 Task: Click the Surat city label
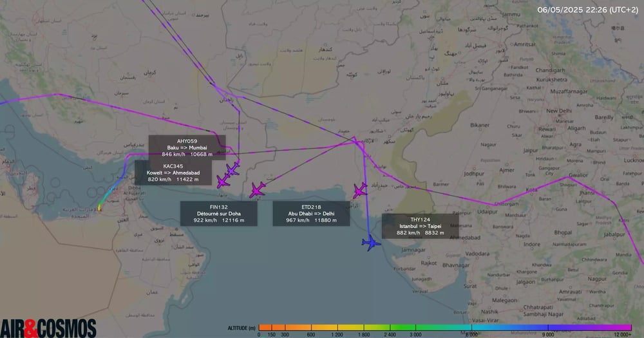[x=470, y=286]
